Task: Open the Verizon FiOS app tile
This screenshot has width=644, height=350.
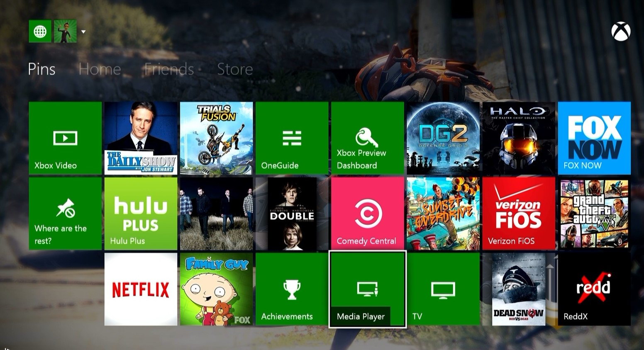Action: pos(518,214)
